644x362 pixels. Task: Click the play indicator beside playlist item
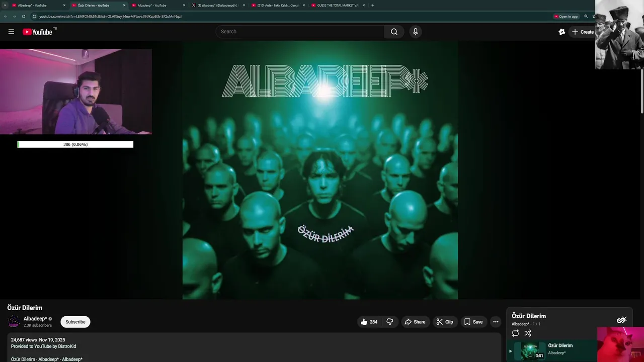pos(510,351)
